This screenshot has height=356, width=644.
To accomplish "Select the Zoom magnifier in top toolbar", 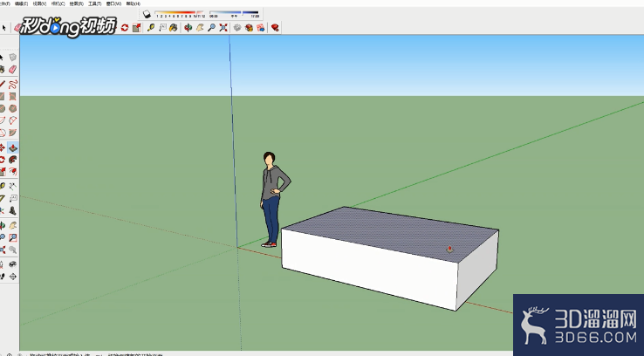I will [x=211, y=28].
